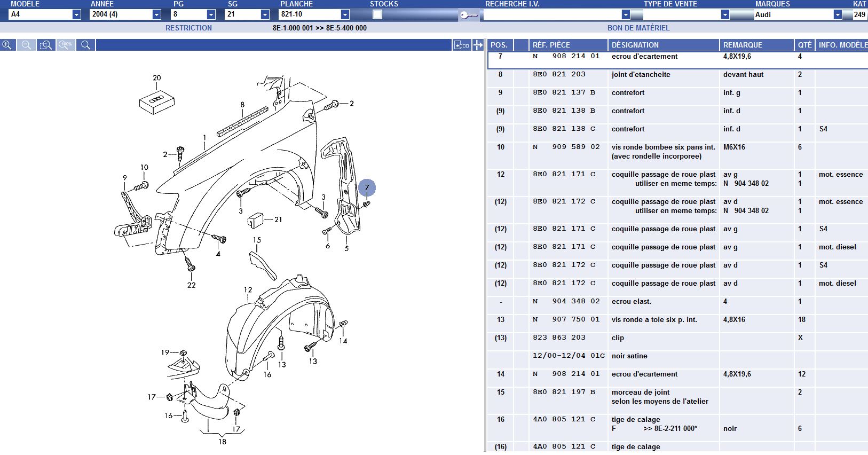This screenshot has width=868, height=455.
Task: Click the plain magnifier search icon
Action: click(x=85, y=45)
